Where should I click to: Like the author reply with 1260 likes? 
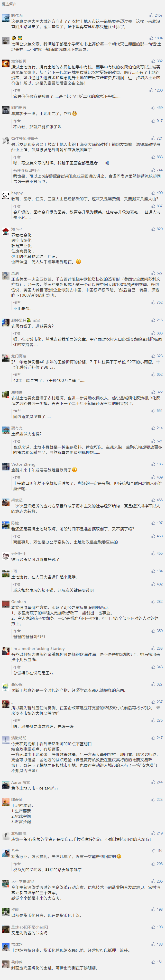(x=151, y=90)
